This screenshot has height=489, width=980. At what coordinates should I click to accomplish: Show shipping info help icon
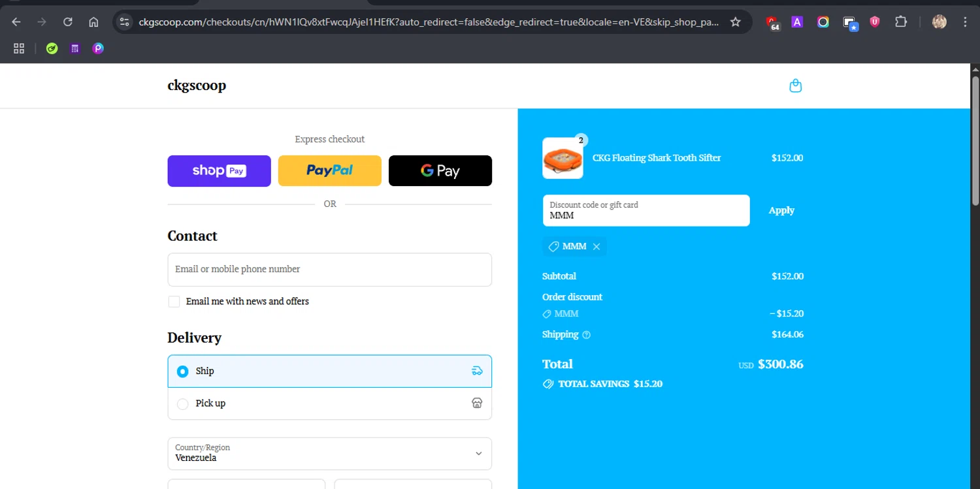(586, 335)
